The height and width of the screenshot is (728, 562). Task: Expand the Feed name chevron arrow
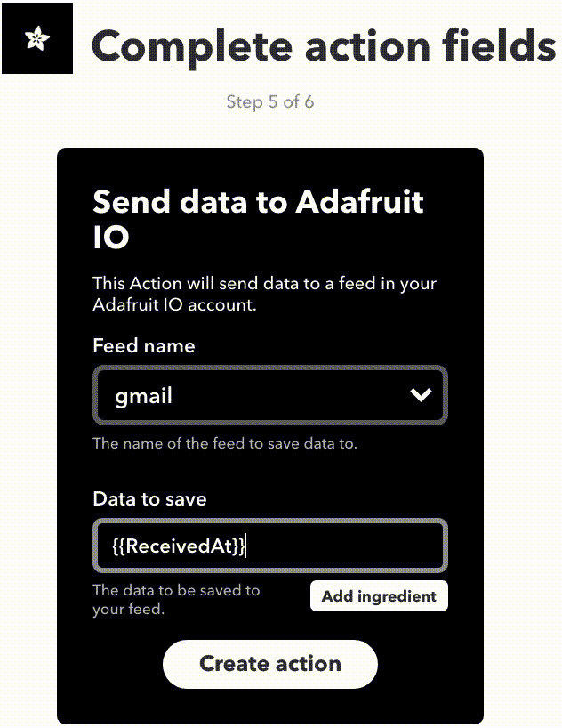(420, 396)
